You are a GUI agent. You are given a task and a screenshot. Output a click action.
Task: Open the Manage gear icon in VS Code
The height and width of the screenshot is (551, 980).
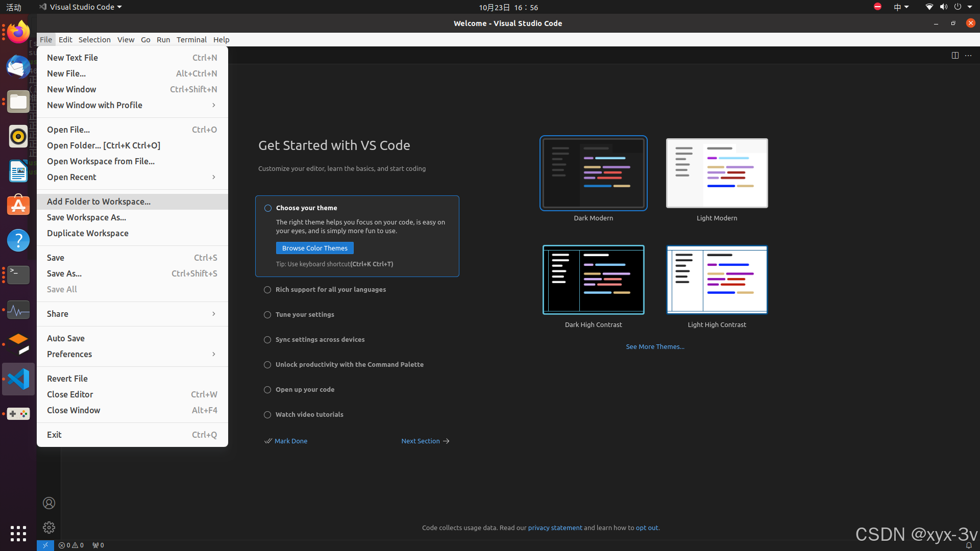click(x=49, y=527)
